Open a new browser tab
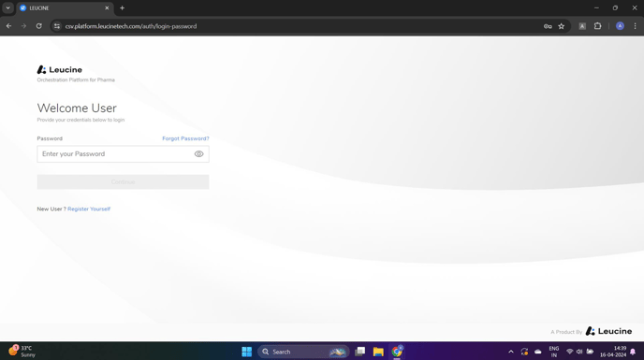Image resolution: width=644 pixels, height=360 pixels. tap(122, 7)
